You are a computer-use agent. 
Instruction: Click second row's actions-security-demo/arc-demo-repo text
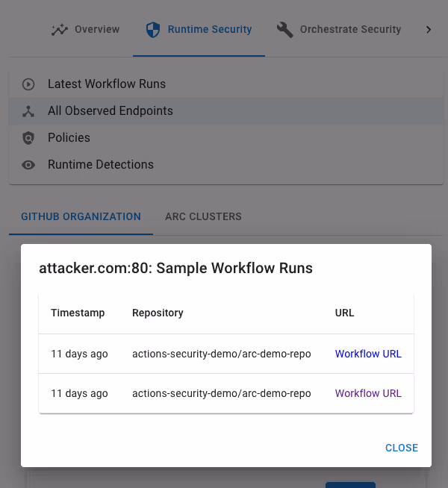click(222, 393)
